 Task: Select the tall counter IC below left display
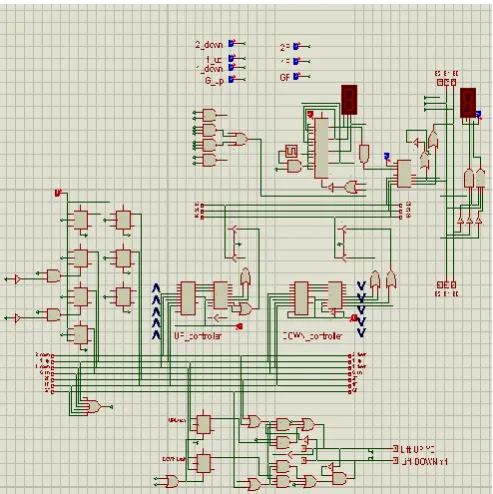pos(322,148)
